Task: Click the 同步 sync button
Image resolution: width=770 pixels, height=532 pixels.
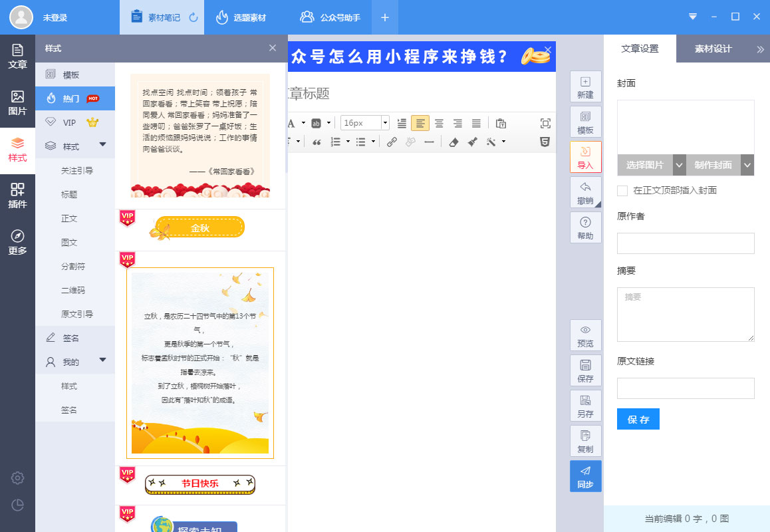Action: point(585,476)
